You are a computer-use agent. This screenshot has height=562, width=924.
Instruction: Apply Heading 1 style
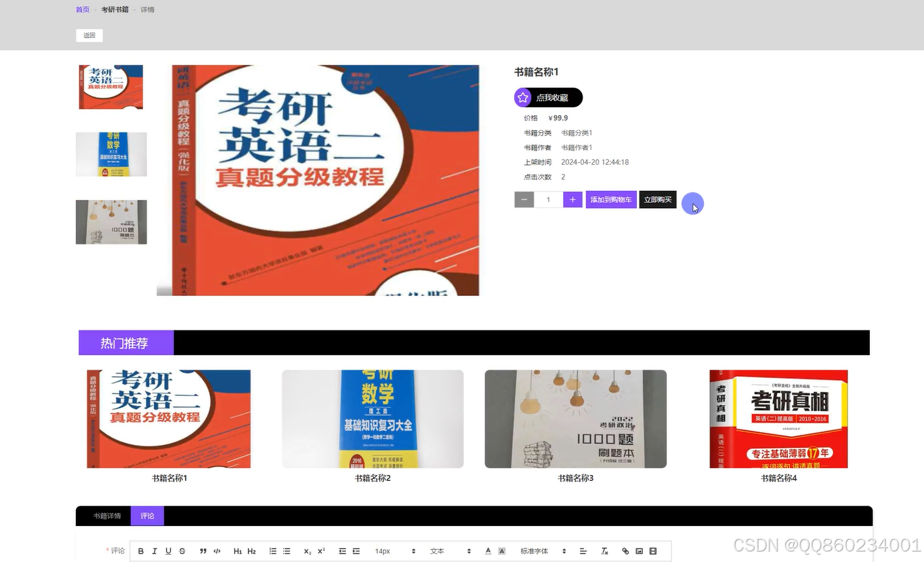point(238,551)
